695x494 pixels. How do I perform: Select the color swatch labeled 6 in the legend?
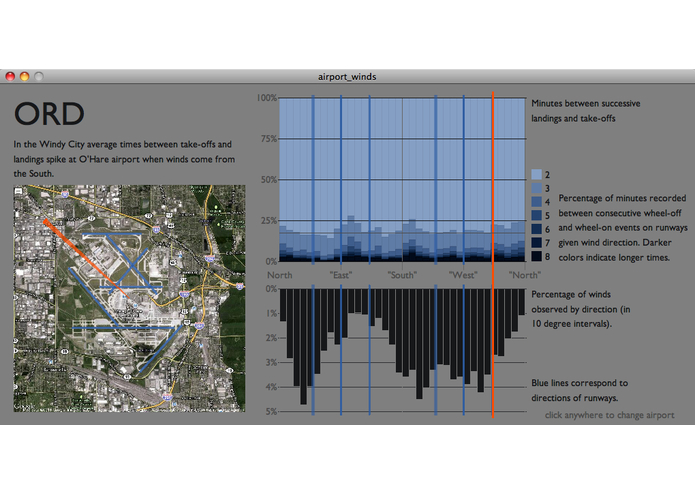click(x=536, y=229)
